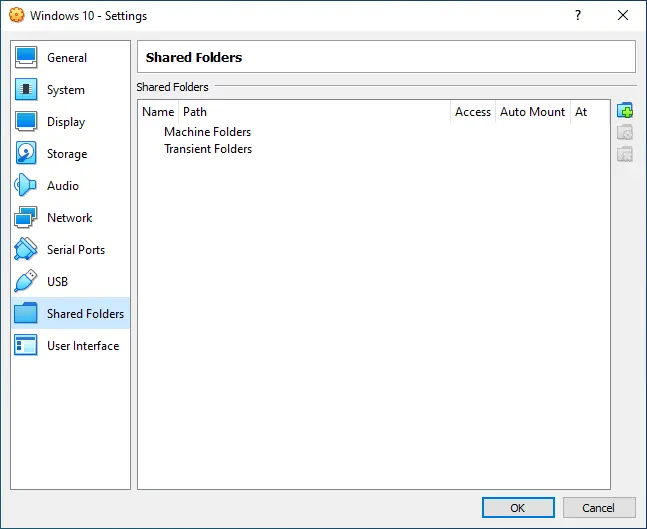
Task: Click the Edit shared folder icon
Action: (x=625, y=132)
